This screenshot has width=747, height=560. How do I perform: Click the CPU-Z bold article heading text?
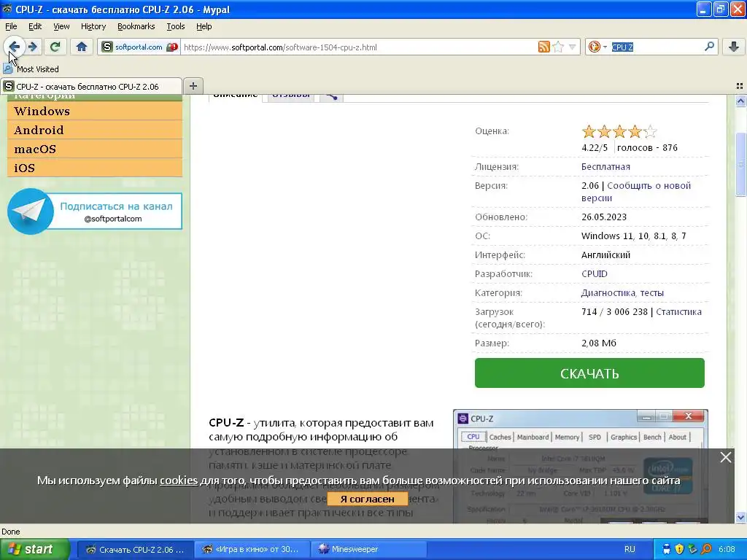point(226,422)
